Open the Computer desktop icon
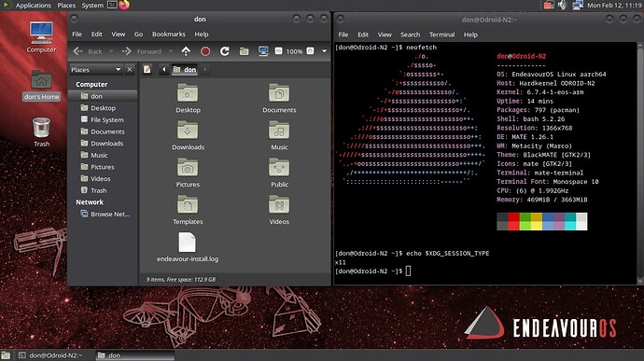Image resolution: width=644 pixels, height=361 pixels. [41, 37]
